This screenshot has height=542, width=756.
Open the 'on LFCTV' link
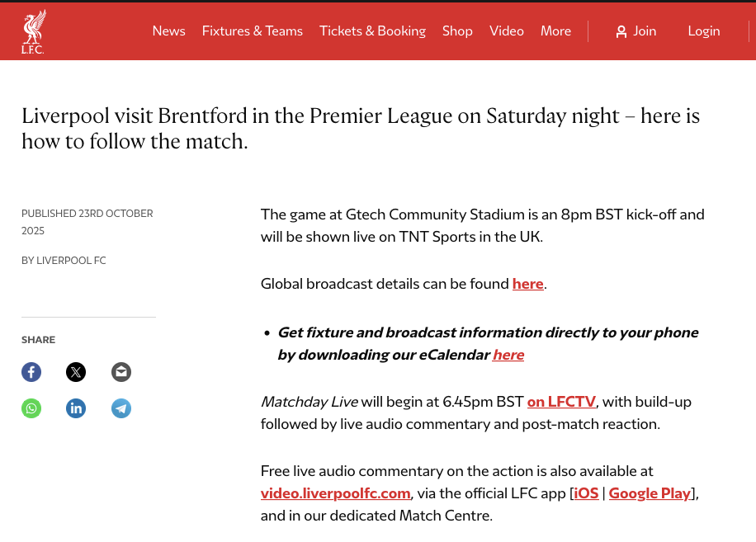coord(562,403)
